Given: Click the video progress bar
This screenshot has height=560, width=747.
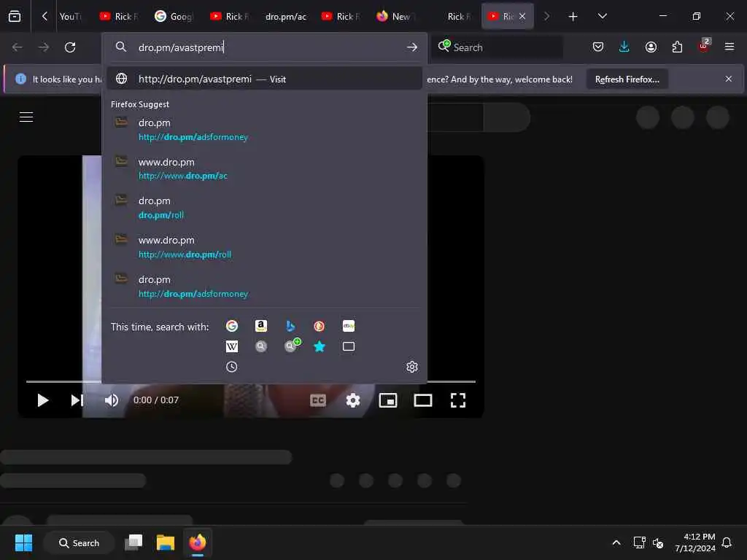Looking at the screenshot, I should [251, 381].
